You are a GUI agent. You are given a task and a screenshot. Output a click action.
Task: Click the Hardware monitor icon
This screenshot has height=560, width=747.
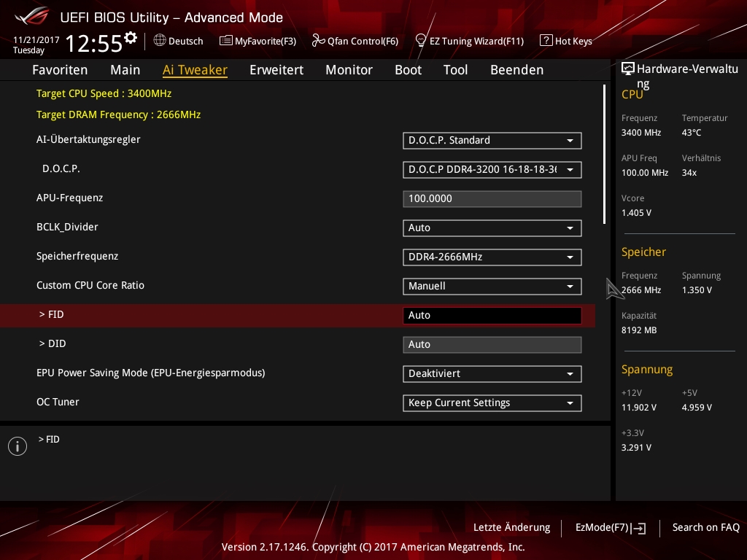(627, 69)
